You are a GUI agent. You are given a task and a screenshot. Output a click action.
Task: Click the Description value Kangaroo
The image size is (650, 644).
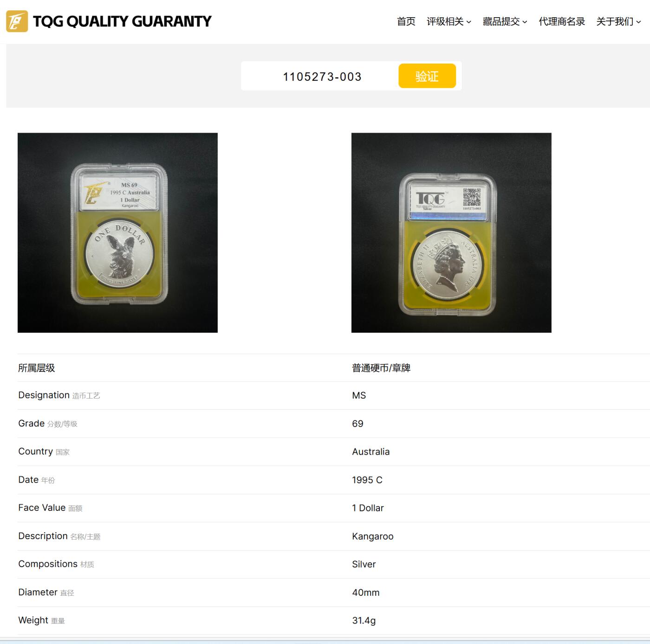click(x=372, y=536)
